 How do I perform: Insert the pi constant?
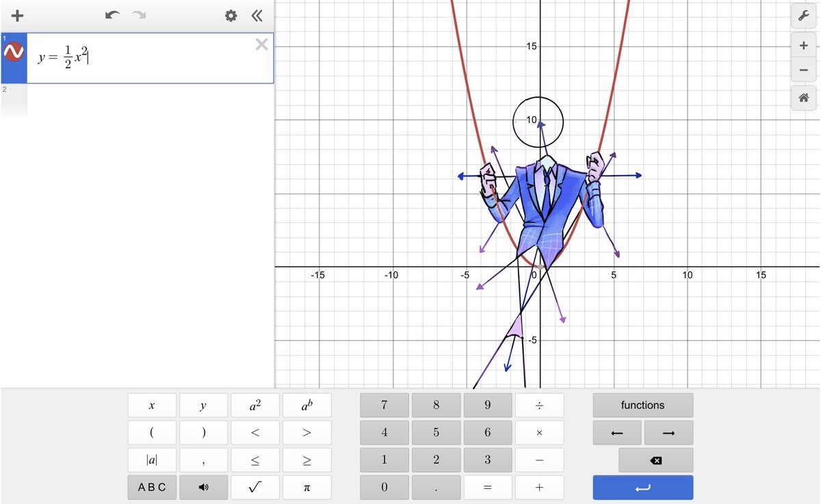[307, 488]
